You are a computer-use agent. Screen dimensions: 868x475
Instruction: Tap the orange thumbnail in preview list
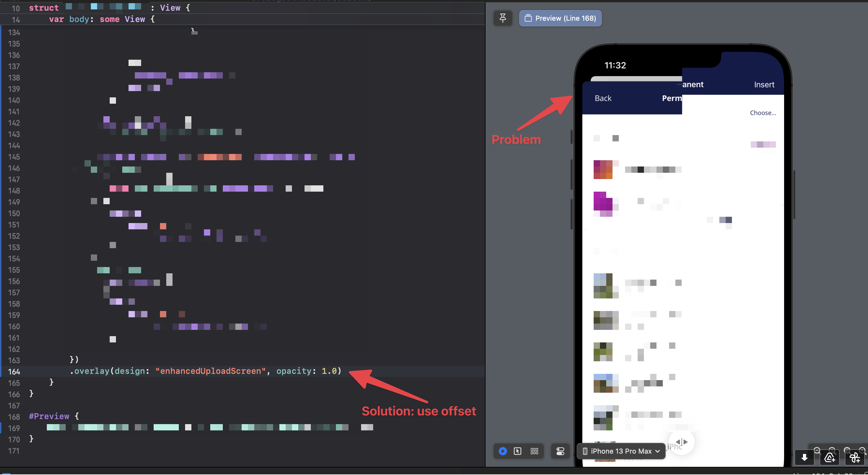[603, 169]
